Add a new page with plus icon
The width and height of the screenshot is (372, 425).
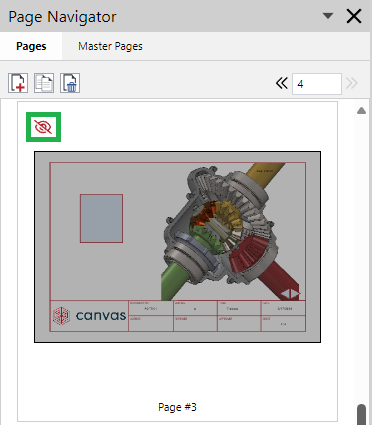pyautogui.click(x=18, y=83)
